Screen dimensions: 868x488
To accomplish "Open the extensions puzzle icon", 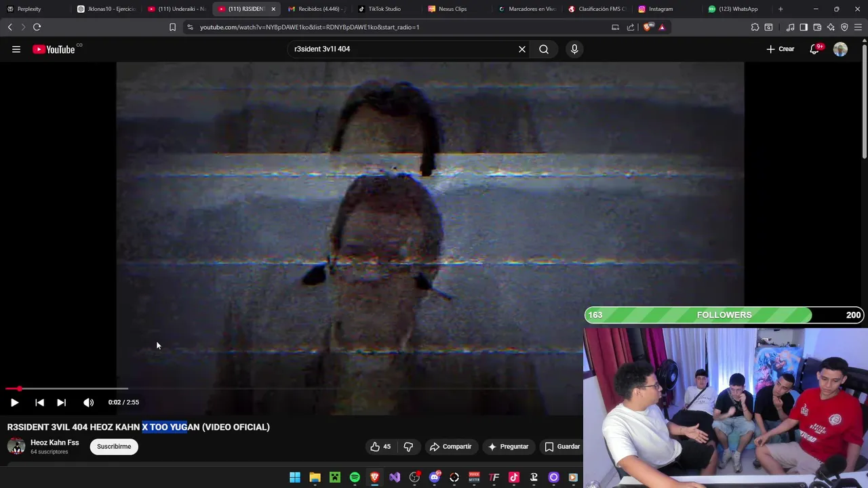I will [755, 27].
